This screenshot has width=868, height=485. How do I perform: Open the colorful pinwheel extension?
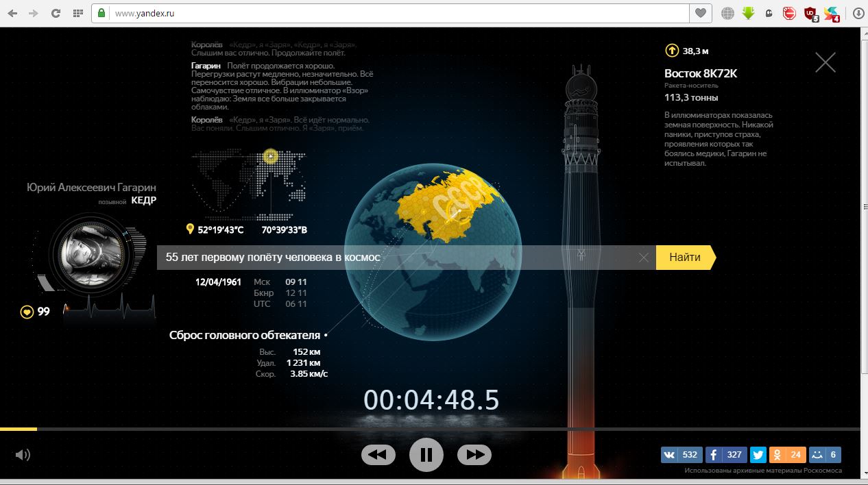pos(832,13)
